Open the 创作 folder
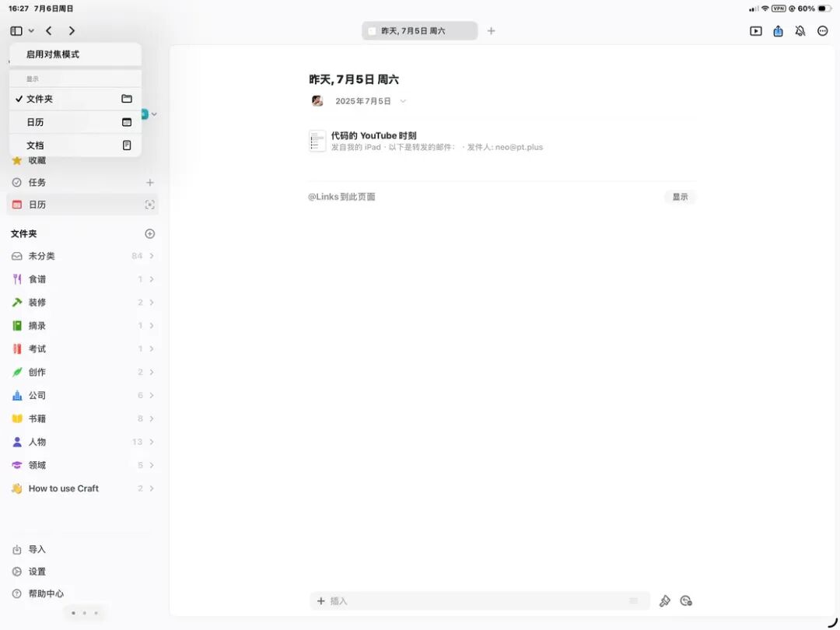 pyautogui.click(x=82, y=373)
